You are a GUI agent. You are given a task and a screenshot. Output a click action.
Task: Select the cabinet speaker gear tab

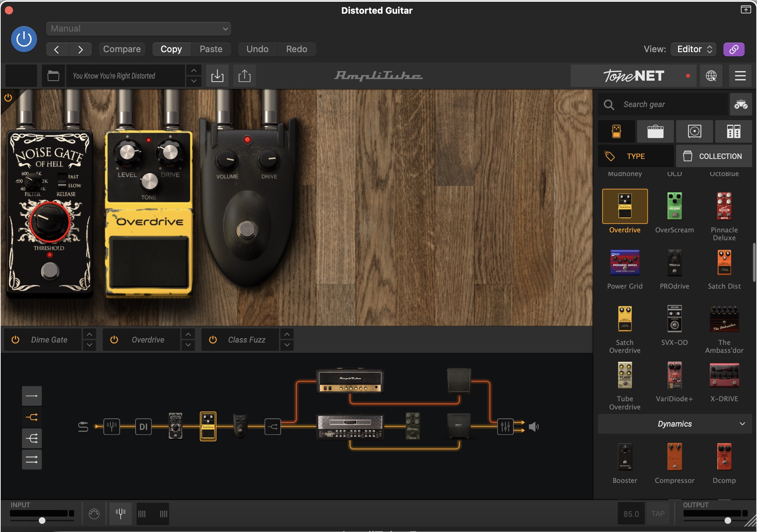[x=695, y=131]
